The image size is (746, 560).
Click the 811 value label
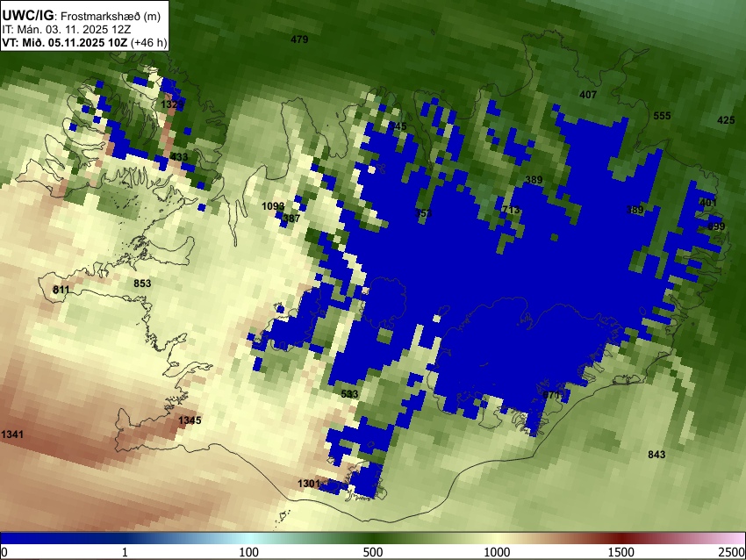(61, 290)
